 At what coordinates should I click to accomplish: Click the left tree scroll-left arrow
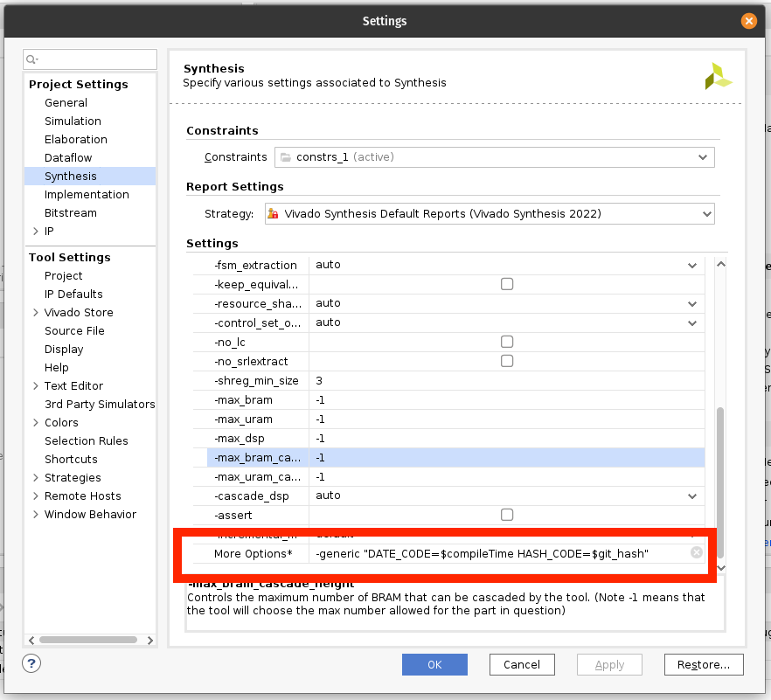pos(31,640)
